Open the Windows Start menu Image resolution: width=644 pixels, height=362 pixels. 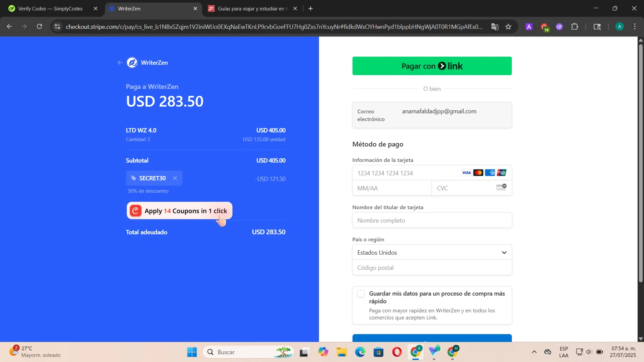pyautogui.click(x=192, y=352)
